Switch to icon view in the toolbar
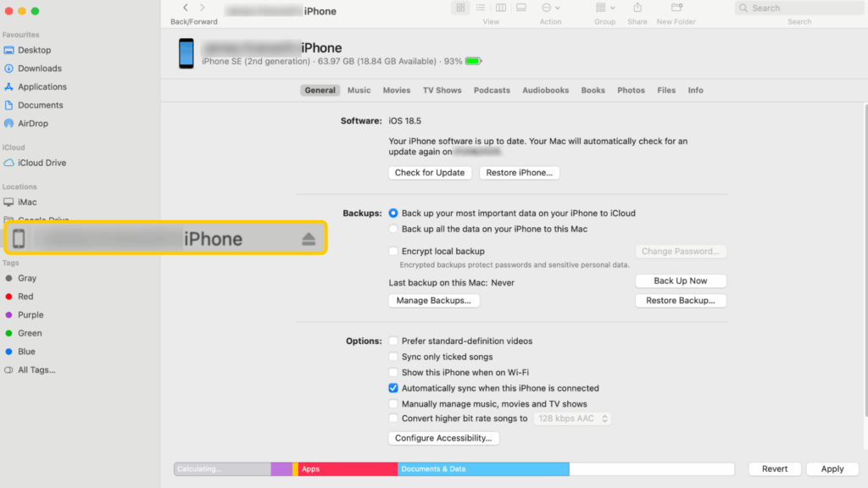Image resolution: width=868 pixels, height=488 pixels. (459, 8)
